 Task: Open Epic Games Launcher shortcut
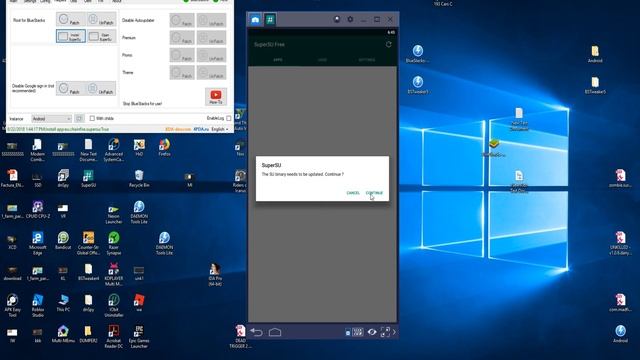pyautogui.click(x=139, y=336)
